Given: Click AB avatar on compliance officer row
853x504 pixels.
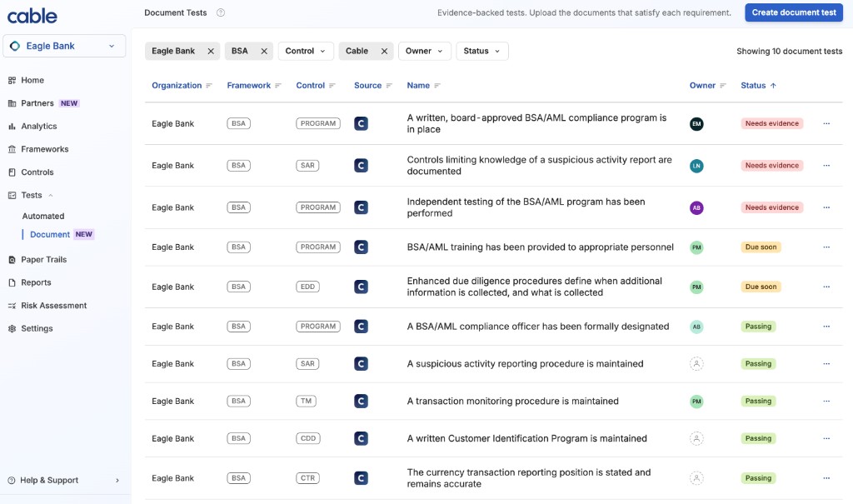Looking at the screenshot, I should click(x=696, y=327).
